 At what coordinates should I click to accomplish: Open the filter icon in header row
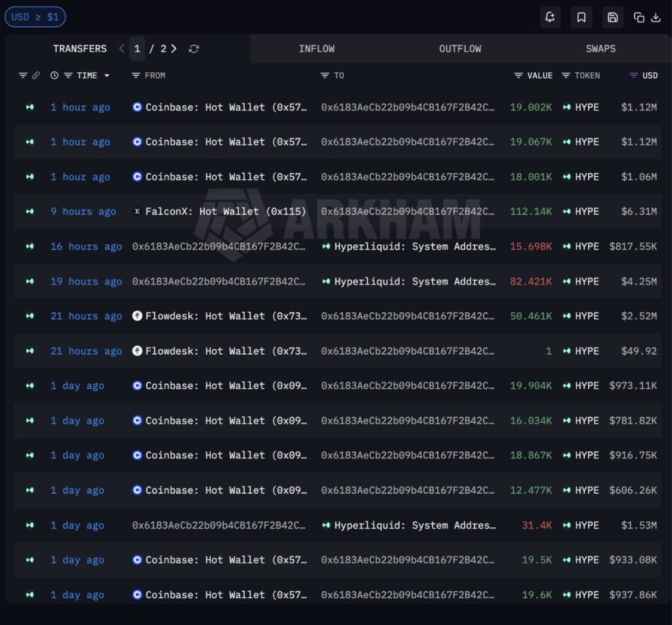(x=23, y=75)
